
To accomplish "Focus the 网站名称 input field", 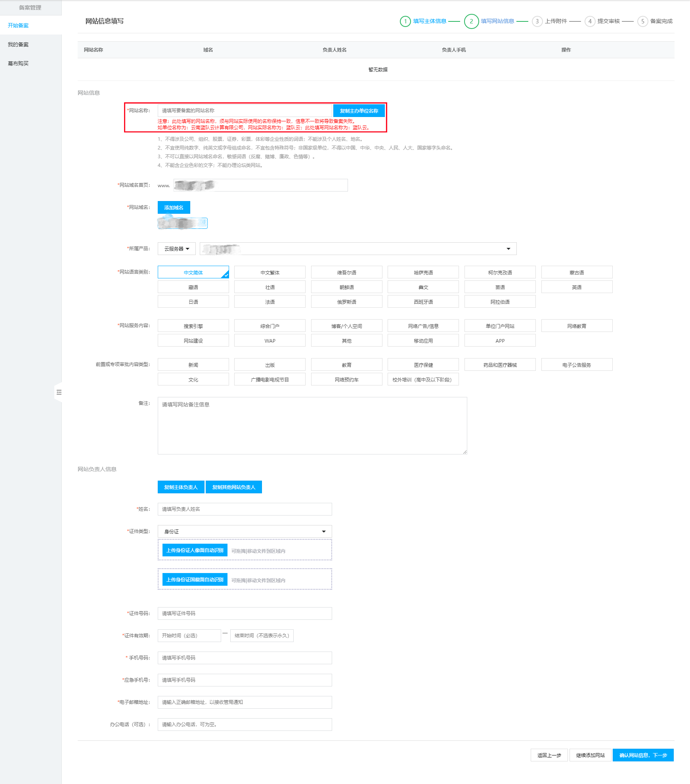I will (x=245, y=111).
